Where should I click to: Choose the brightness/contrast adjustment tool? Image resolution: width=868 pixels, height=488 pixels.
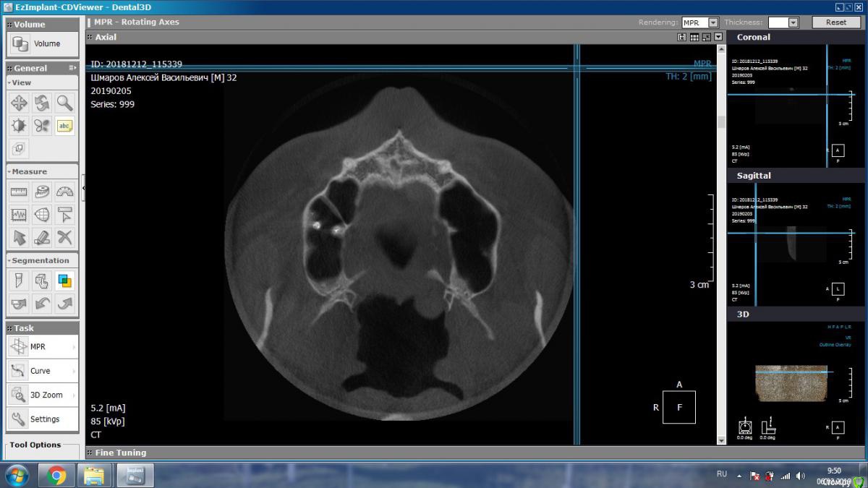coord(19,126)
